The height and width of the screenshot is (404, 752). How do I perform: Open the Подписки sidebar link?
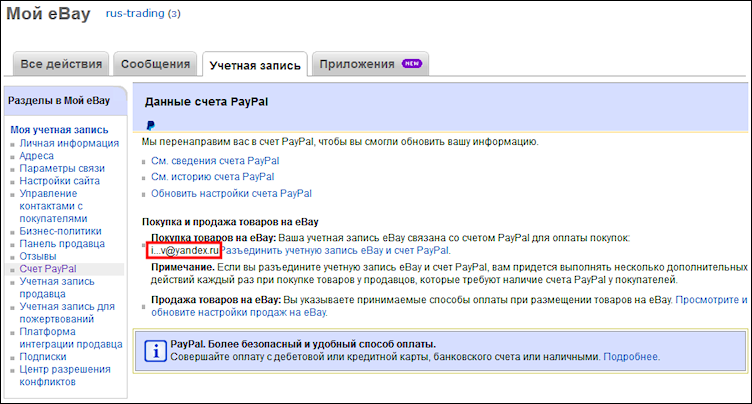pyautogui.click(x=43, y=356)
